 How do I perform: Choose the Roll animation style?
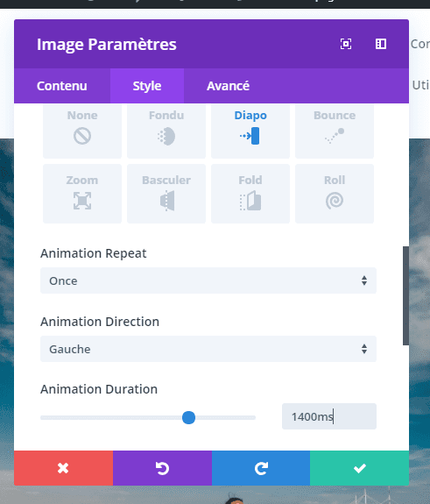(335, 194)
